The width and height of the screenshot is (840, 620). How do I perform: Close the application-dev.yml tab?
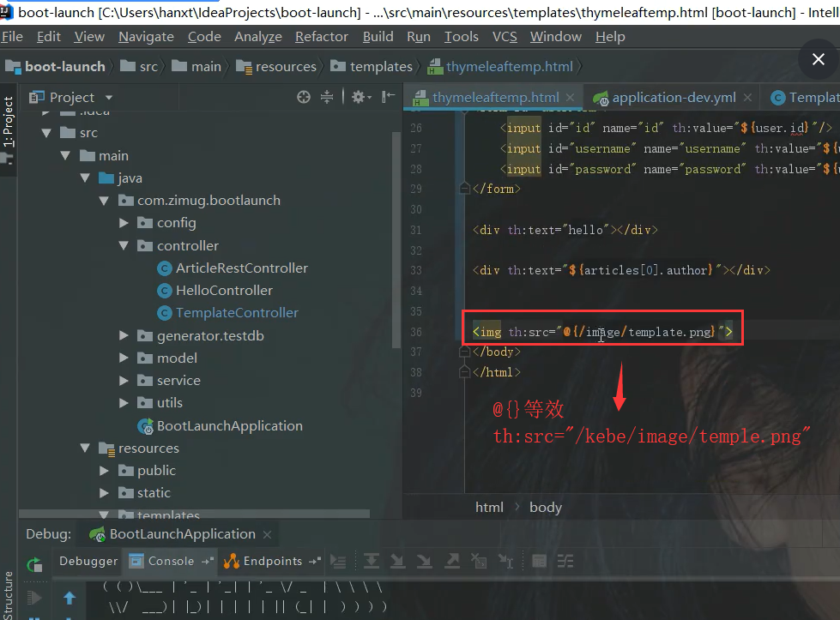tap(748, 98)
